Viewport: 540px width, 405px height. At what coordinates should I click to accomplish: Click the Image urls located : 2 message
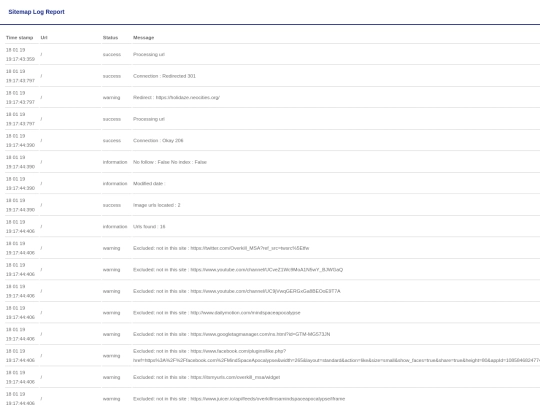[157, 205]
